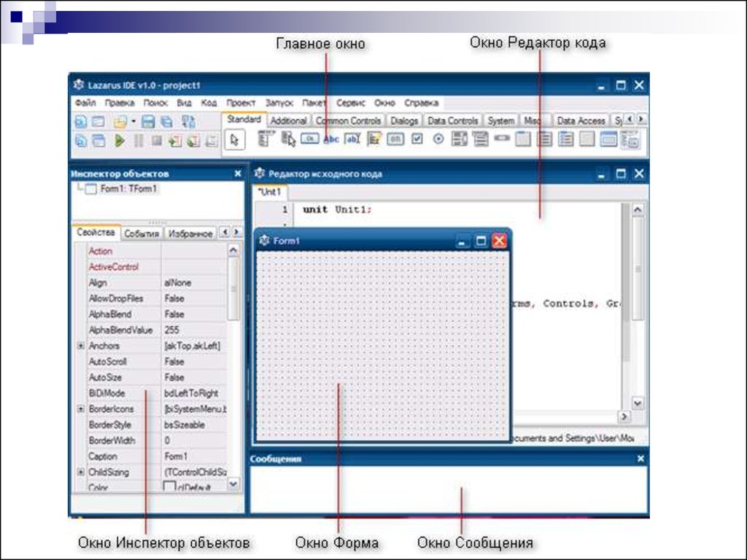Screen dimensions: 747x560
Task: Pick the TRadioButton component icon
Action: click(x=438, y=139)
